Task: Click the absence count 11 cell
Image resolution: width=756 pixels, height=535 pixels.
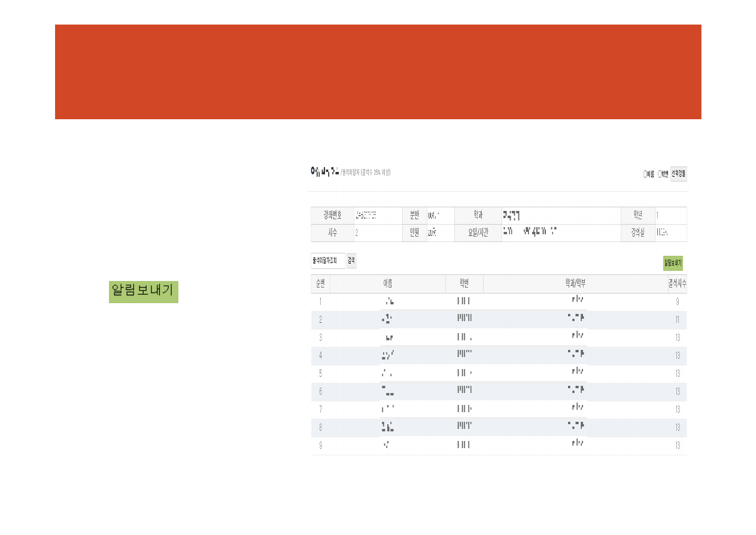Action: 677,320
